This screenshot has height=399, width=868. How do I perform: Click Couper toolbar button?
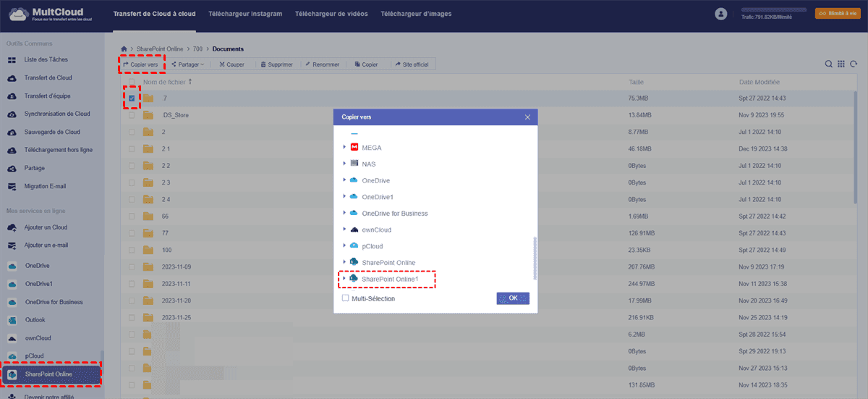tap(231, 64)
